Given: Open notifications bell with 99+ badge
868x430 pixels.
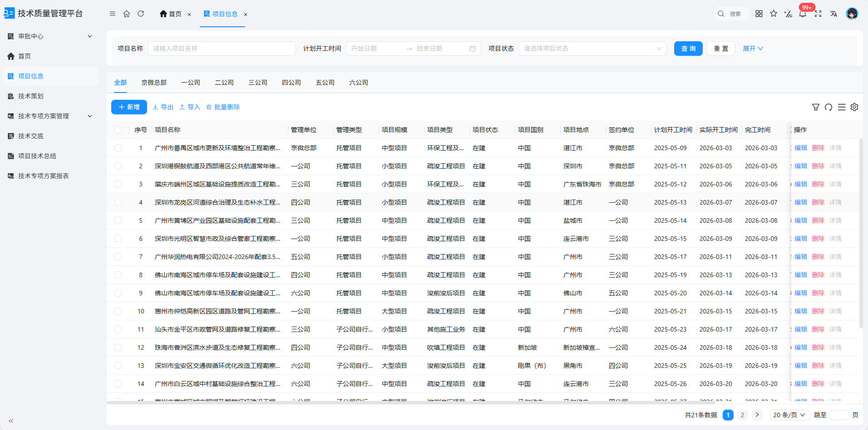Looking at the screenshot, I should [803, 14].
